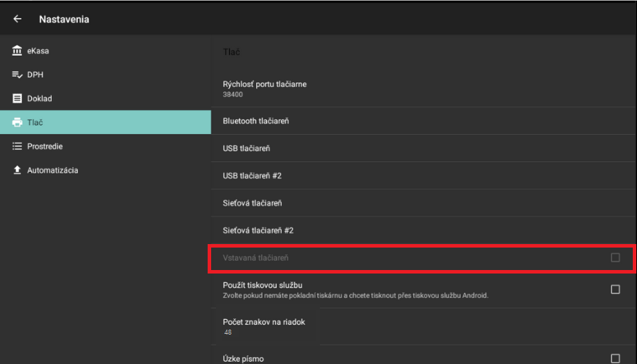Open Sieťová tlačiareň settings
The height and width of the screenshot is (364, 637).
pyautogui.click(x=252, y=203)
